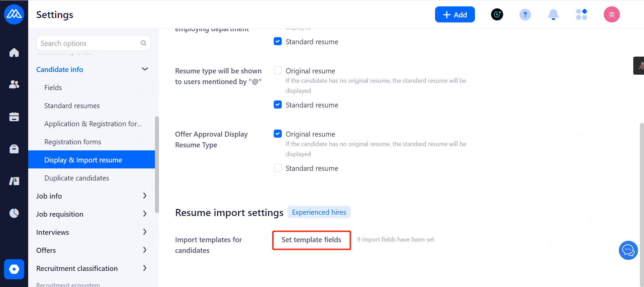Image resolution: width=644 pixels, height=287 pixels.
Task: Open the chat support bubble icon
Action: [628, 250]
